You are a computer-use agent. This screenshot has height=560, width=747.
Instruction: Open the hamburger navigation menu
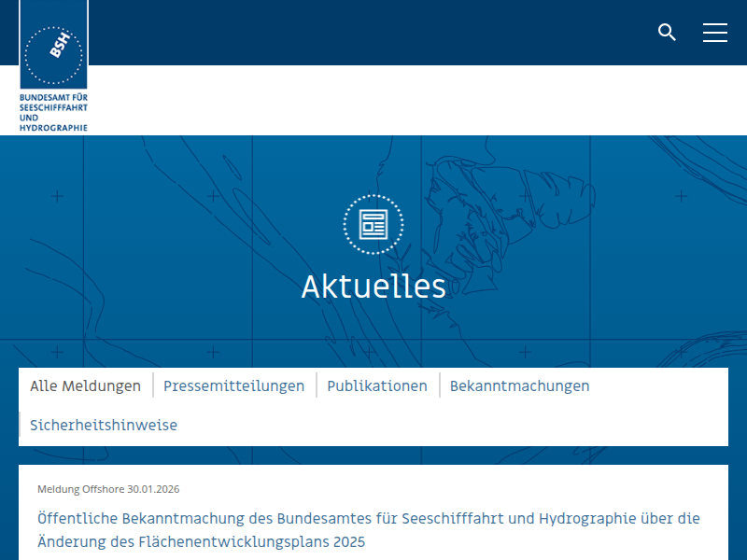[x=715, y=33]
